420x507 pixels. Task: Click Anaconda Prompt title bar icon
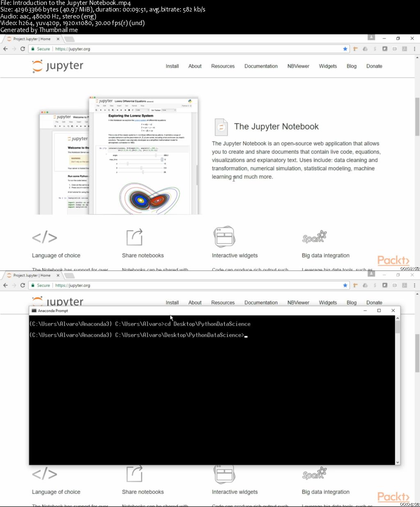point(34,311)
